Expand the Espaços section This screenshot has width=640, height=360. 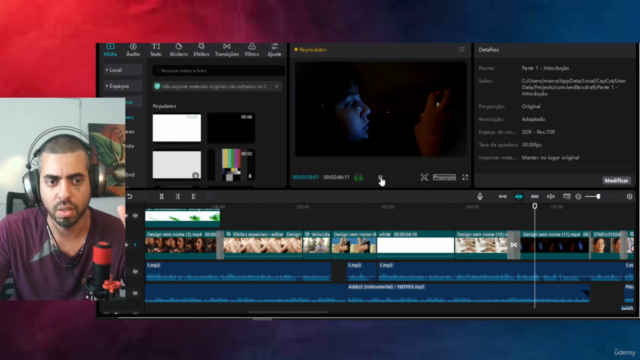click(x=122, y=86)
